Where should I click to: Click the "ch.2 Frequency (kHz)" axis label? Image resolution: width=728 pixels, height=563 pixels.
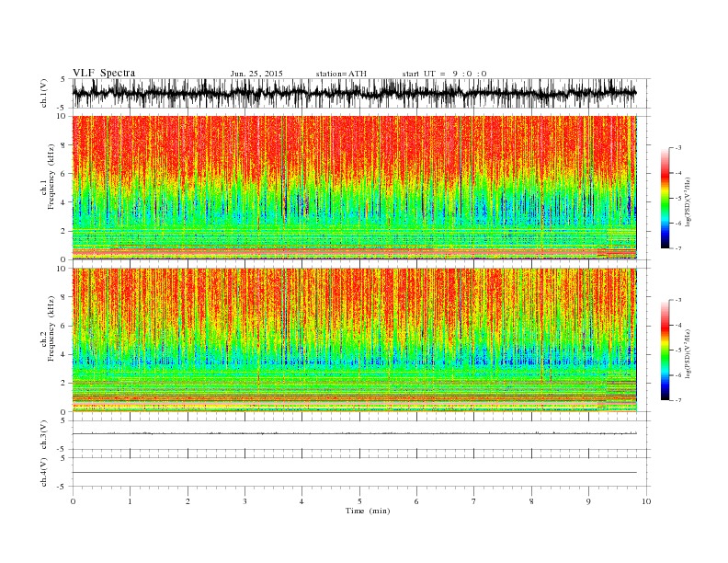[x=48, y=327]
